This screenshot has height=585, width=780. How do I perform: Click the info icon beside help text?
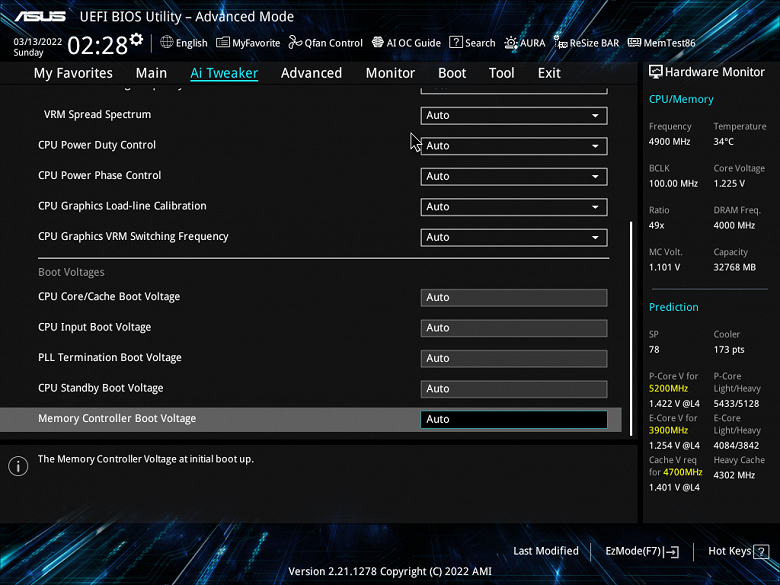(x=18, y=466)
